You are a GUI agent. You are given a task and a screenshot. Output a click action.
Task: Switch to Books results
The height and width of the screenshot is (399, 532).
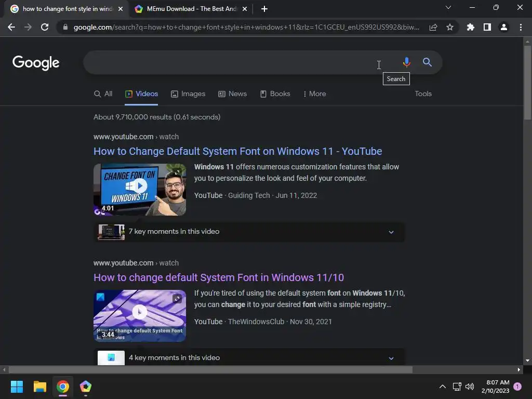[275, 94]
